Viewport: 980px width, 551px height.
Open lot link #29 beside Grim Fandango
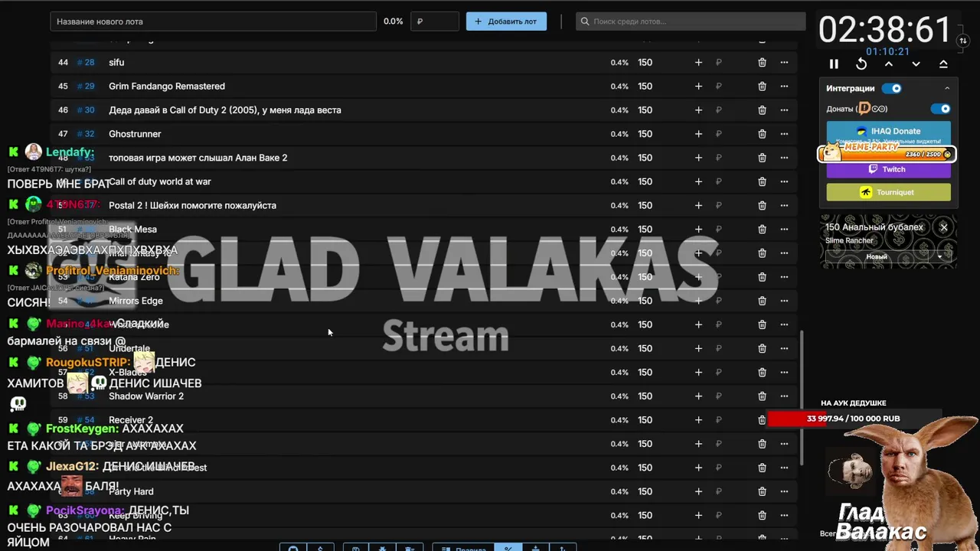(86, 86)
